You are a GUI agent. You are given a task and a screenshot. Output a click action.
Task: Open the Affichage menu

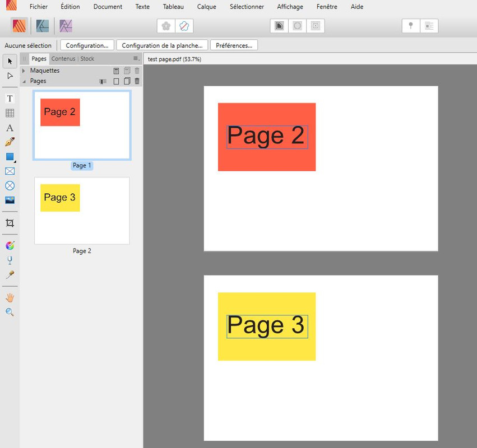click(290, 6)
